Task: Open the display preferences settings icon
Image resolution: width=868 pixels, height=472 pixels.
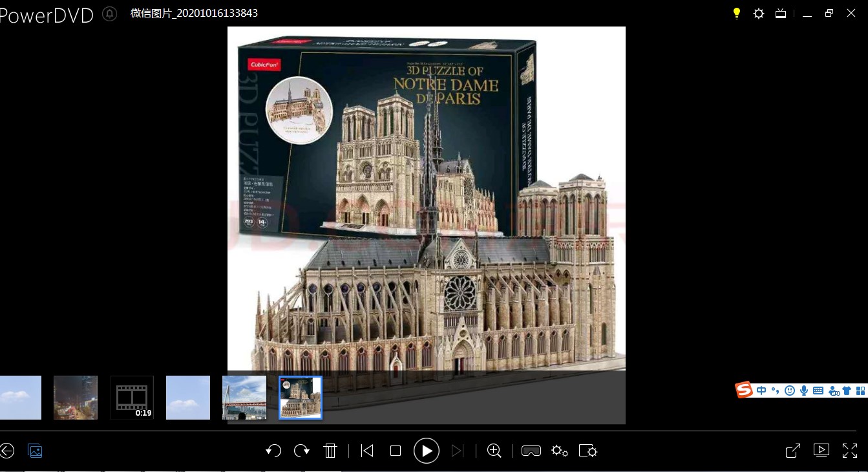Action: coord(588,451)
